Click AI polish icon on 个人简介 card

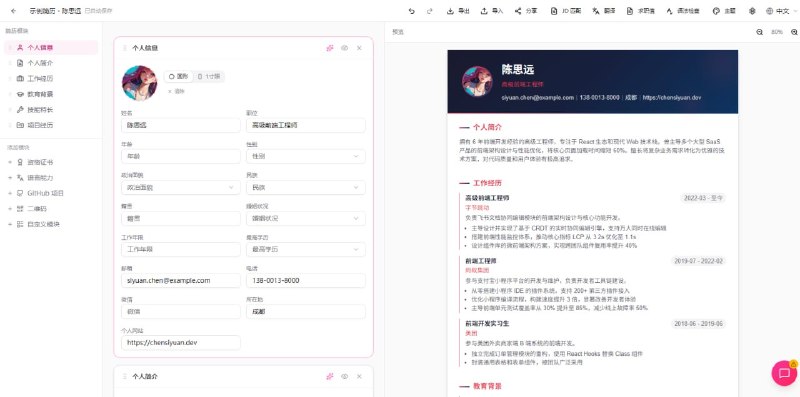click(x=330, y=376)
